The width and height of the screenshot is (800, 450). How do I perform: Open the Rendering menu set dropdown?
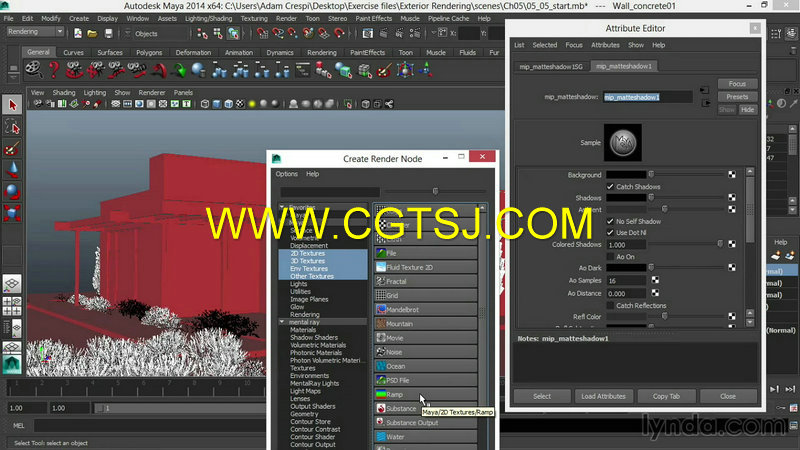pos(35,32)
